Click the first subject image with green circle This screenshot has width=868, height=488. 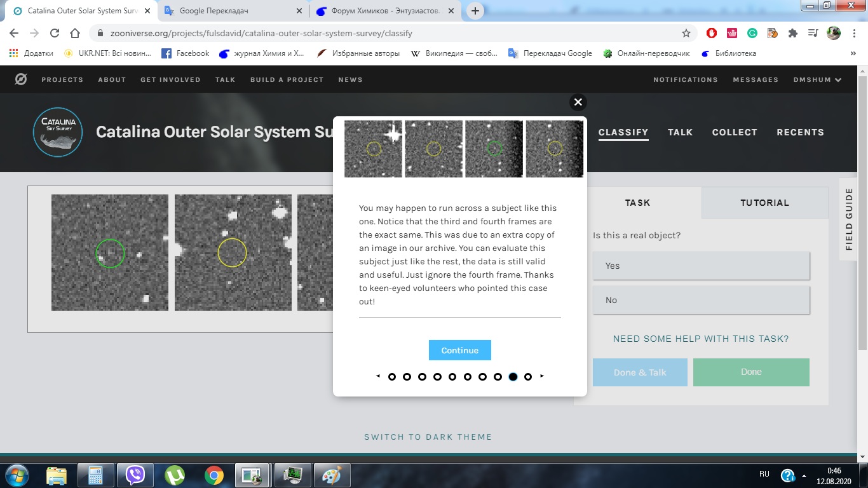(x=110, y=252)
